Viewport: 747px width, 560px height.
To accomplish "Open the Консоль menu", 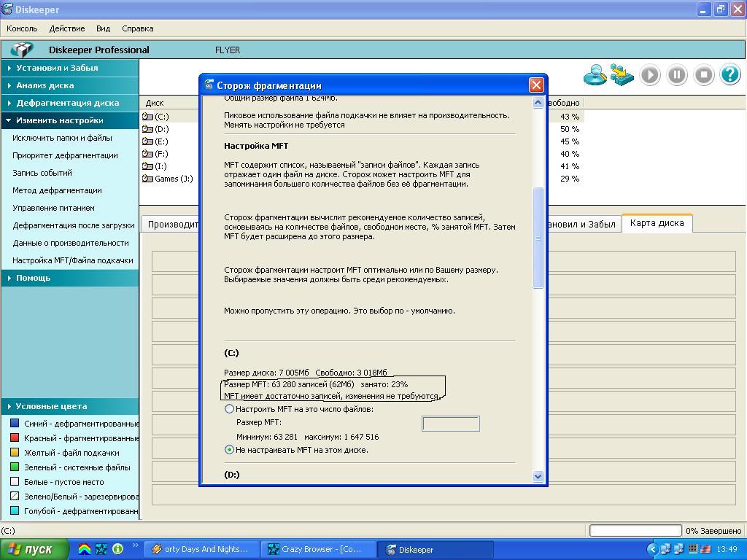I will 22,28.
